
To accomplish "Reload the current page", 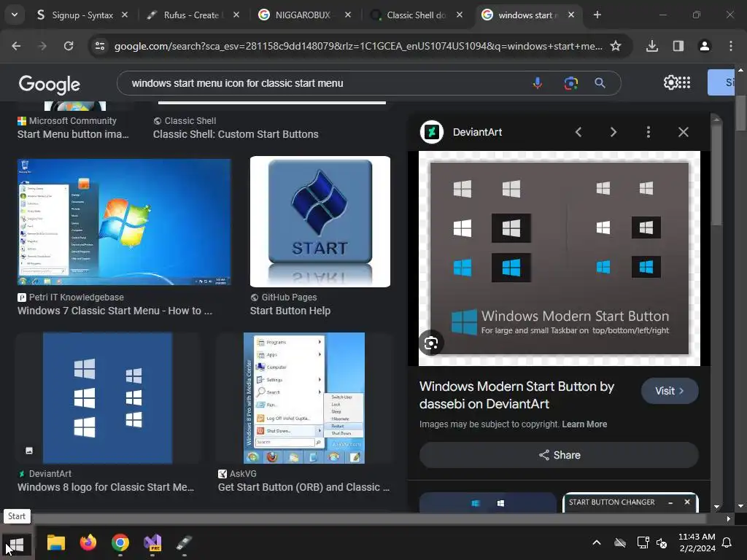I will (x=69, y=46).
